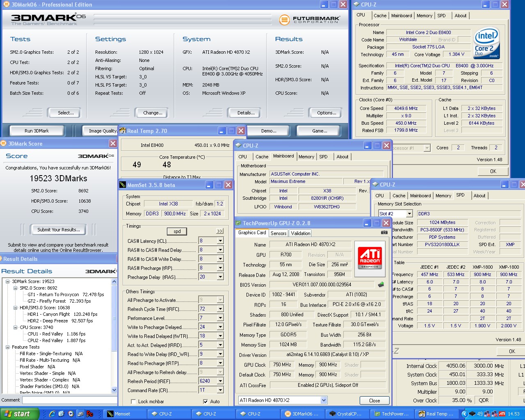
Task: Click title icon of CPU-Z Processor window
Action: (x=356, y=5)
